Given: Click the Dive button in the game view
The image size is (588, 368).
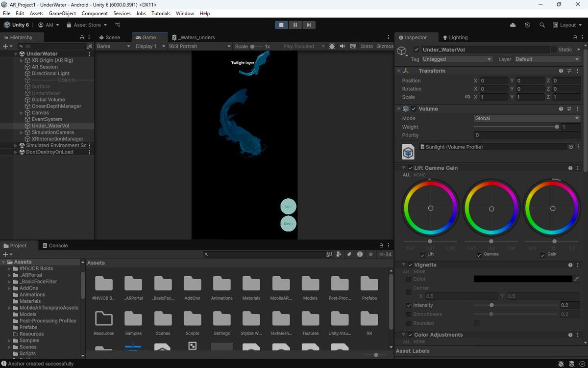Looking at the screenshot, I should coord(288,224).
